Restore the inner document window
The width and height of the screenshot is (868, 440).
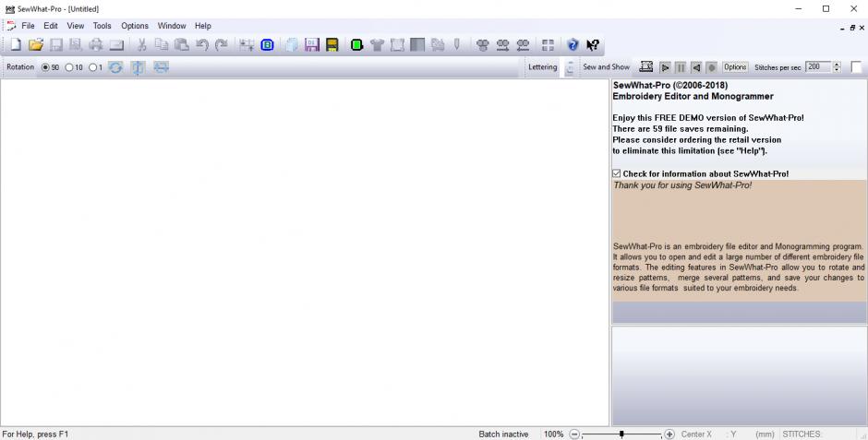(x=852, y=27)
